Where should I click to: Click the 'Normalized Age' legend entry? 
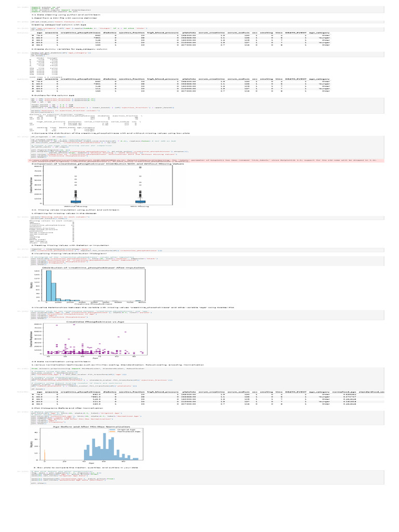tap(126, 432)
